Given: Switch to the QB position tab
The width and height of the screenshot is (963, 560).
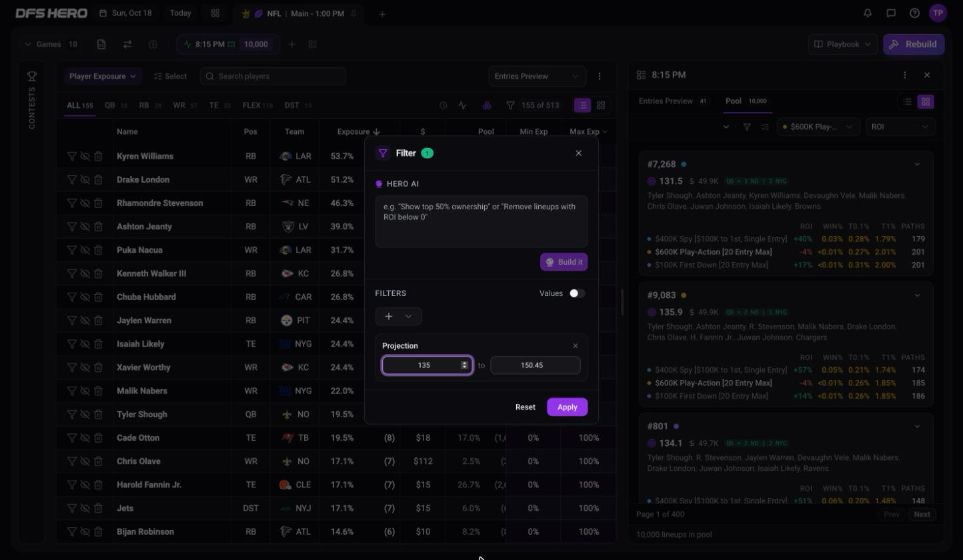Looking at the screenshot, I should [115, 105].
